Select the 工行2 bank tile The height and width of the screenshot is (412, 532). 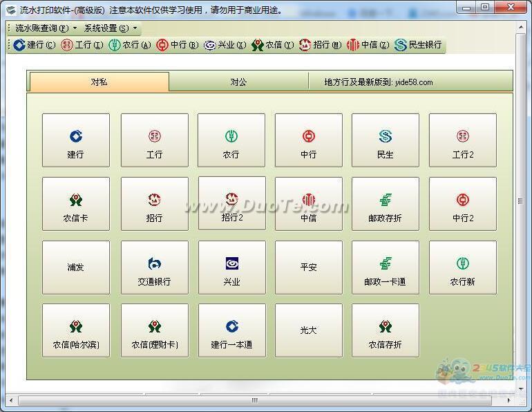(463, 140)
